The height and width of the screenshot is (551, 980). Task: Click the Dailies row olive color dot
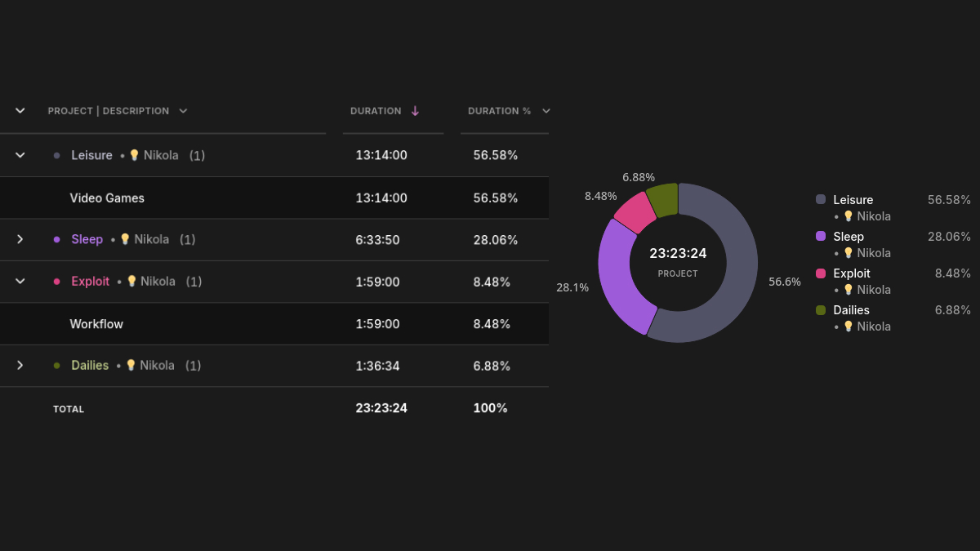56,366
